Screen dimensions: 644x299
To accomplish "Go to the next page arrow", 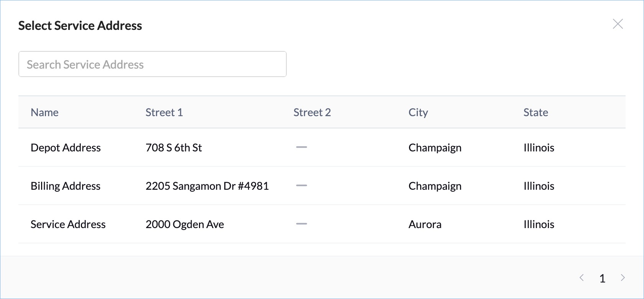I will (623, 278).
